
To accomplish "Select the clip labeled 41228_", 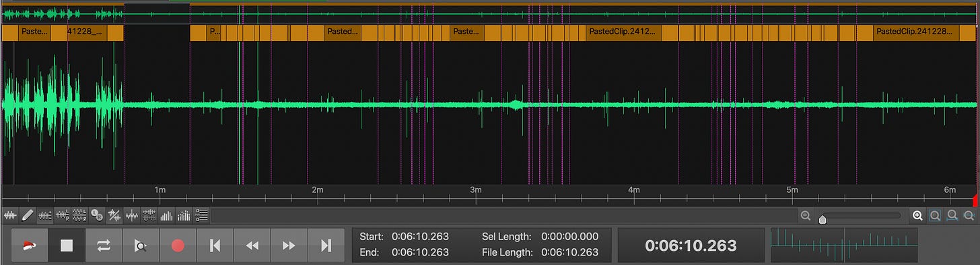I will click(87, 33).
